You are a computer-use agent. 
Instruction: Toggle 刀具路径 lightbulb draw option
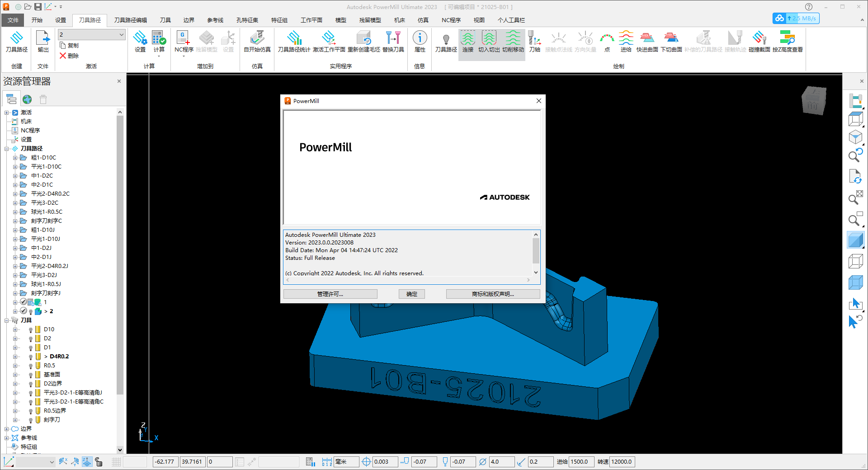(446, 42)
